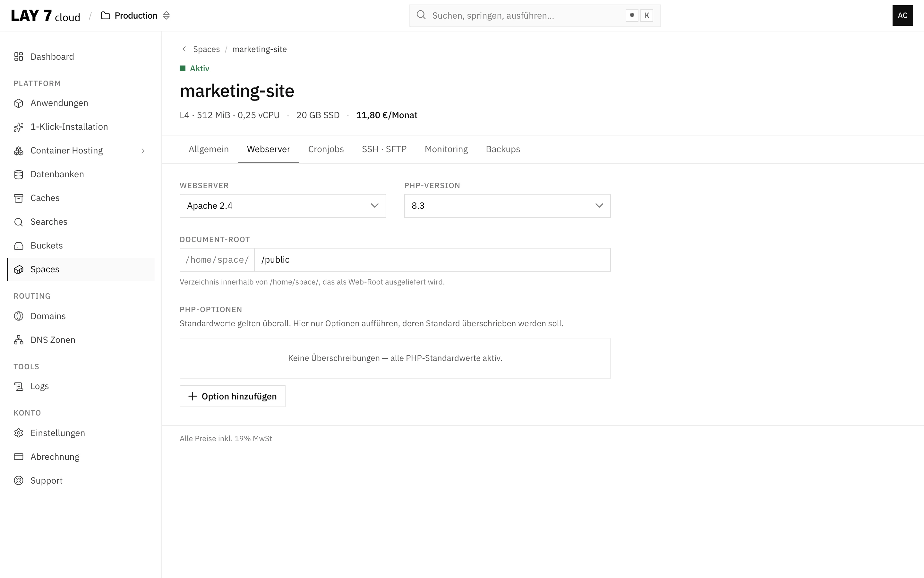The width and height of the screenshot is (924, 578).
Task: Click the '20 GB SSD' spec text
Action: point(318,115)
